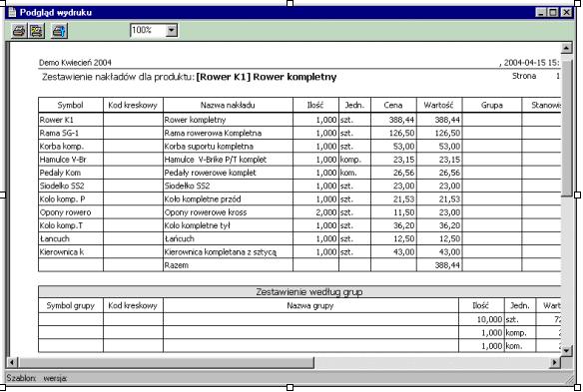Image resolution: width=583 pixels, height=392 pixels.
Task: Maximize the Podgląd wydruku window
Action: pos(553,12)
